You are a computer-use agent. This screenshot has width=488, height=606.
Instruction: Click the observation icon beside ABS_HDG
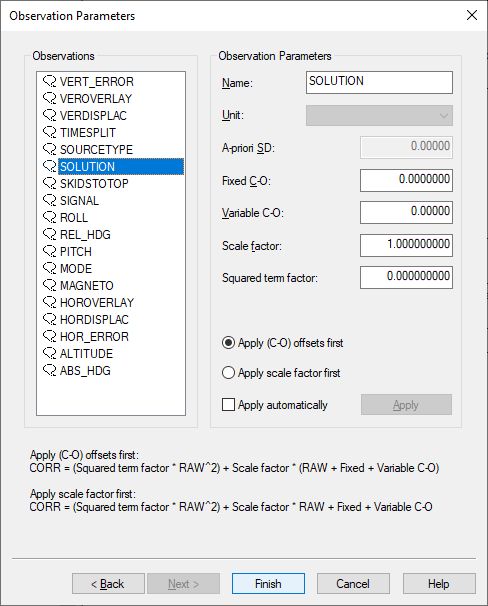(50, 370)
